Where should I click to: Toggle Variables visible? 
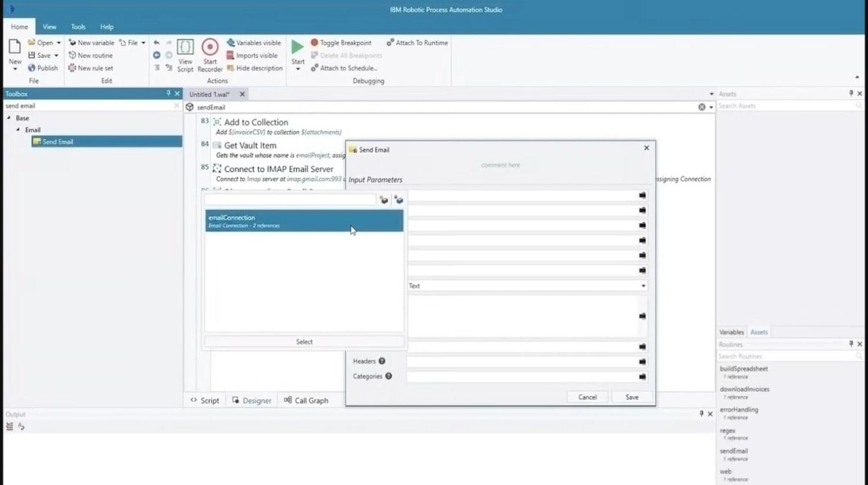pos(254,43)
